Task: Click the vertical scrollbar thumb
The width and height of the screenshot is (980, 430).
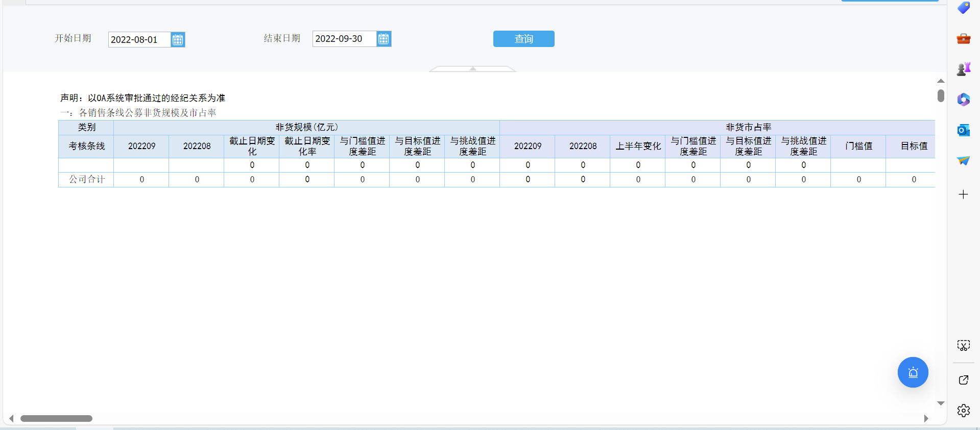Action: [x=941, y=95]
